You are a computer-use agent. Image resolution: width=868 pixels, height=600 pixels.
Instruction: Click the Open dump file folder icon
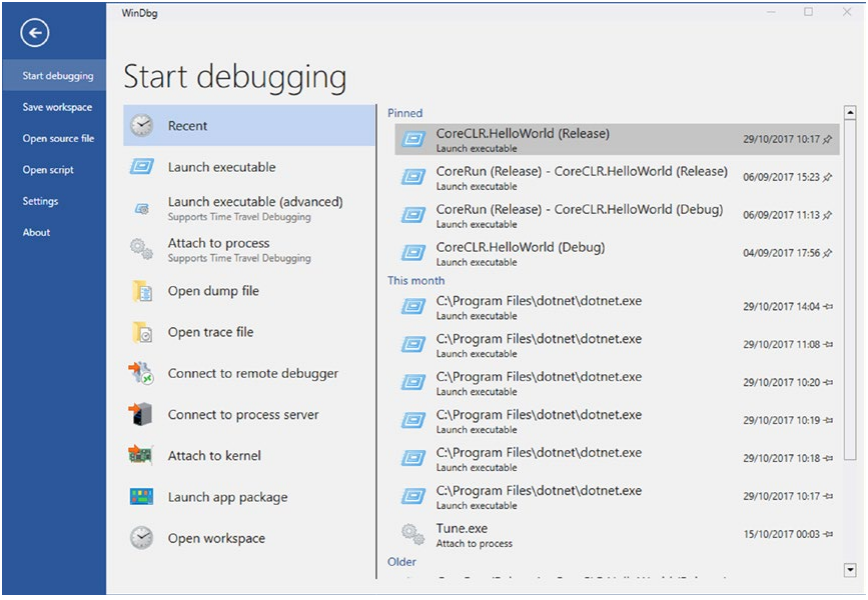[x=142, y=291]
